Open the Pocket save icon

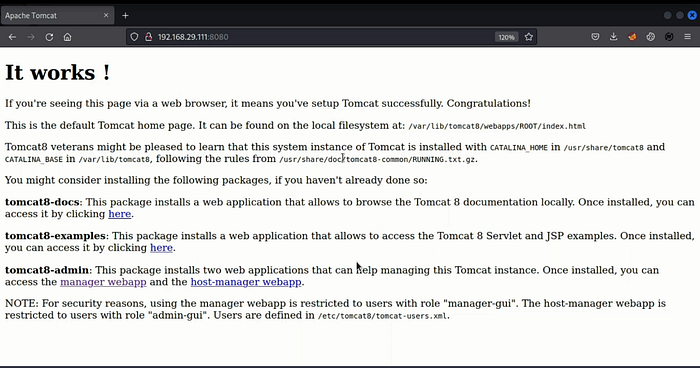(595, 37)
